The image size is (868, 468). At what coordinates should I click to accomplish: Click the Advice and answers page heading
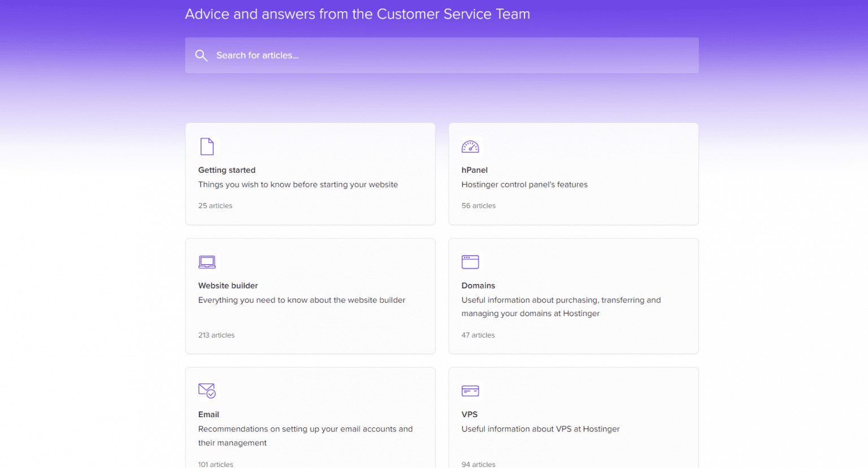point(357,14)
